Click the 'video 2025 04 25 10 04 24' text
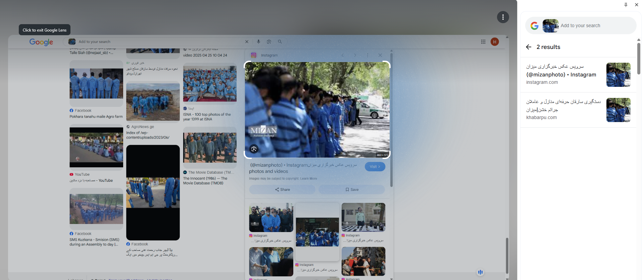This screenshot has height=280, width=644. tap(205, 55)
